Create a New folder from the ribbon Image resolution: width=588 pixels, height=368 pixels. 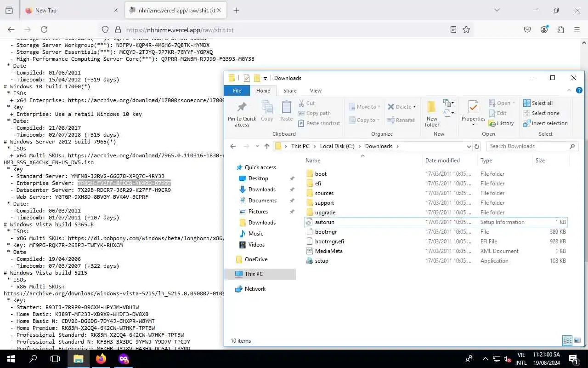click(432, 114)
